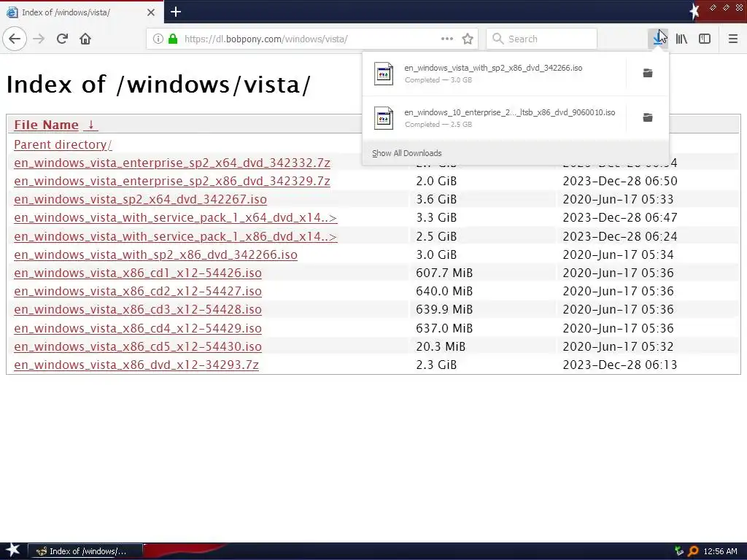
Task: Go to Parent directory
Action: (x=63, y=144)
